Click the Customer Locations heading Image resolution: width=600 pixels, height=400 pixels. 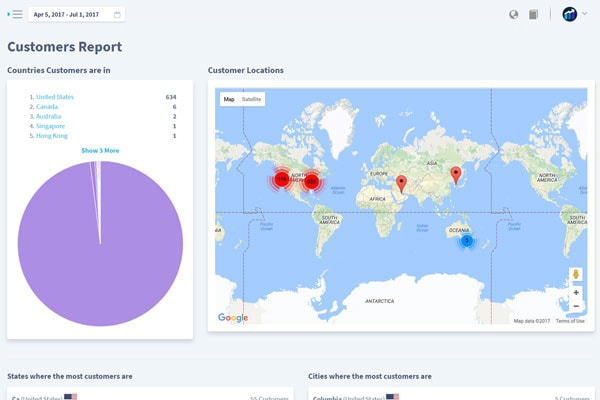click(x=246, y=70)
